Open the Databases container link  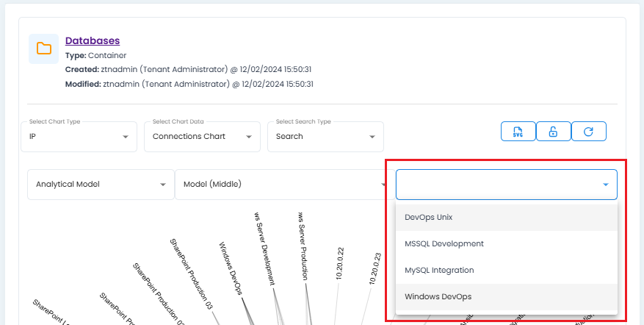click(93, 40)
